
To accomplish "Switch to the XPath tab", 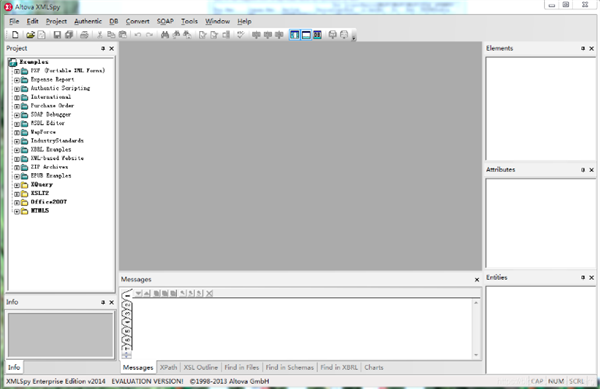I will coord(168,367).
